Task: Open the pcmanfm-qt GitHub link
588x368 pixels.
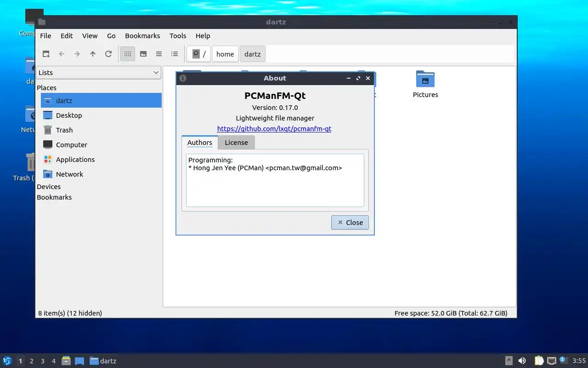Action: (x=274, y=129)
